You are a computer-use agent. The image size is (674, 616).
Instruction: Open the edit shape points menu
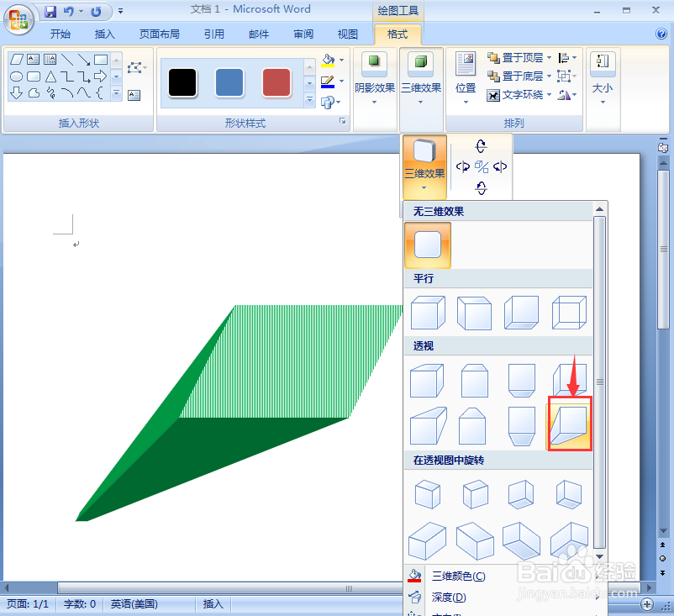pos(137,67)
